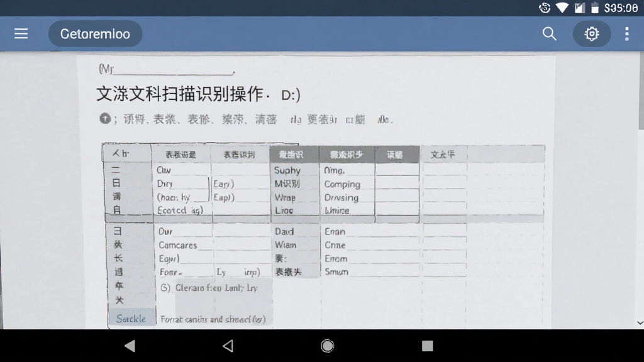
Task: Click the blank underlined field at page top
Action: tap(174, 69)
